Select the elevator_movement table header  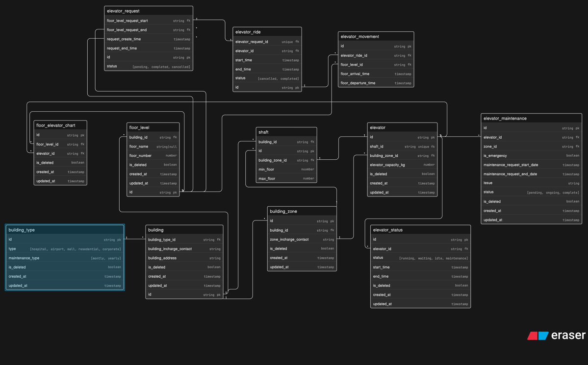pyautogui.click(x=376, y=36)
